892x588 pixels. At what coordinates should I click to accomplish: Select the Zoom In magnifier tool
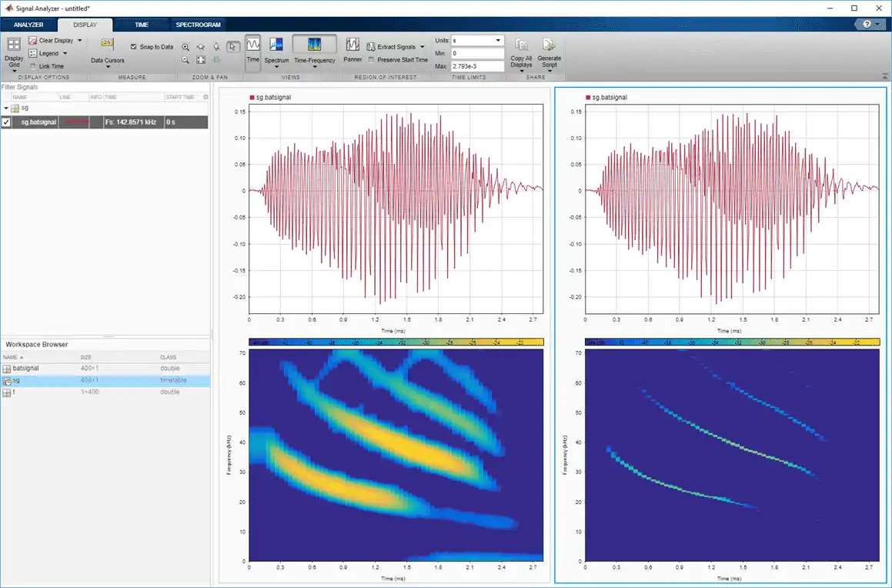tap(185, 47)
